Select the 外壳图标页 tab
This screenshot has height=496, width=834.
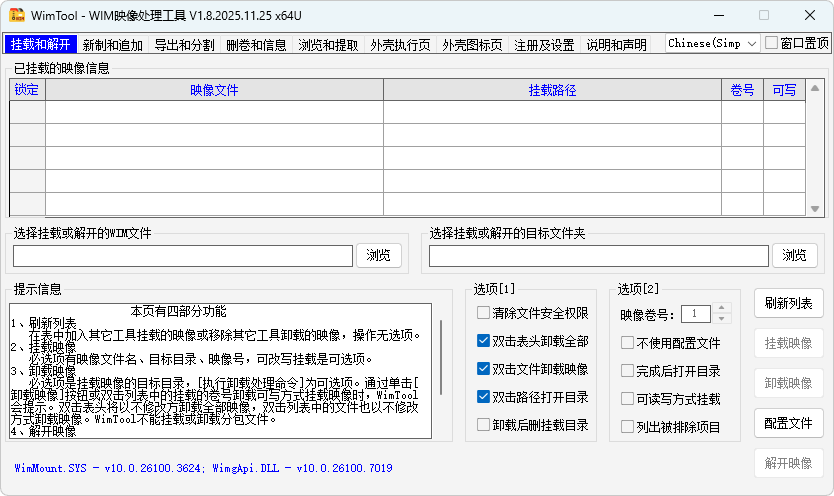point(472,45)
